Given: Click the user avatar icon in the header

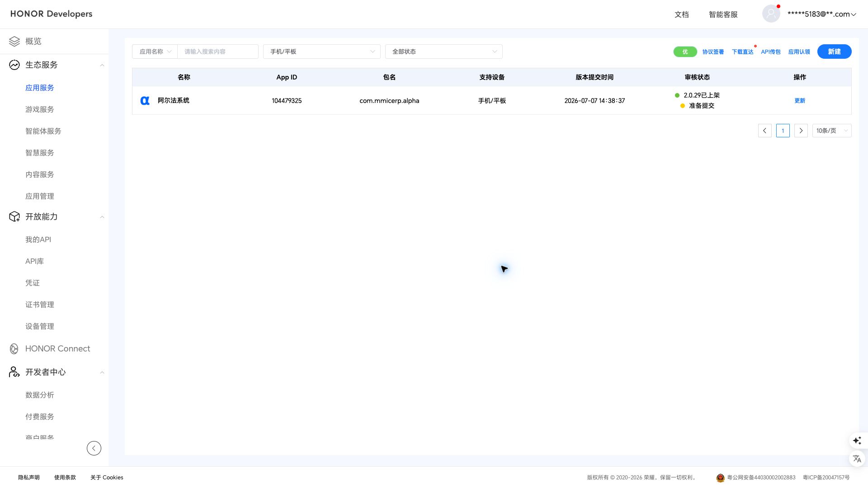Looking at the screenshot, I should click(x=771, y=14).
